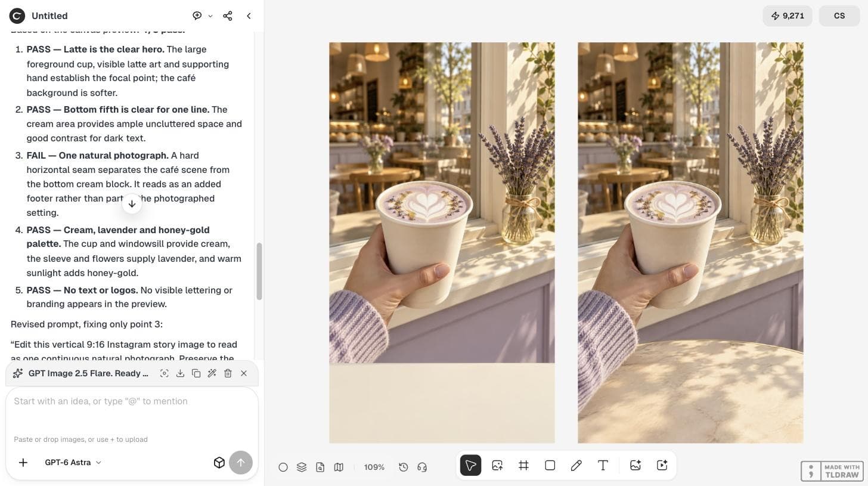Click 'PASS — Latte is the clear hero.' text
The width and height of the screenshot is (868, 486).
click(95, 49)
